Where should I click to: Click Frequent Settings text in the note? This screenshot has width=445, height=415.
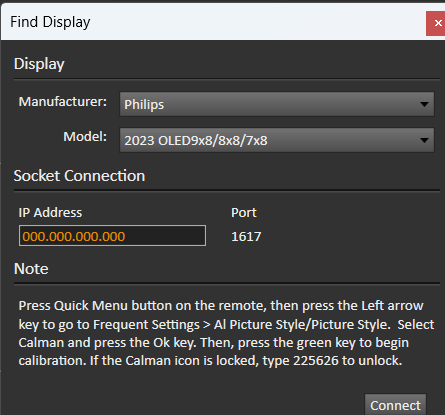[x=146, y=325]
